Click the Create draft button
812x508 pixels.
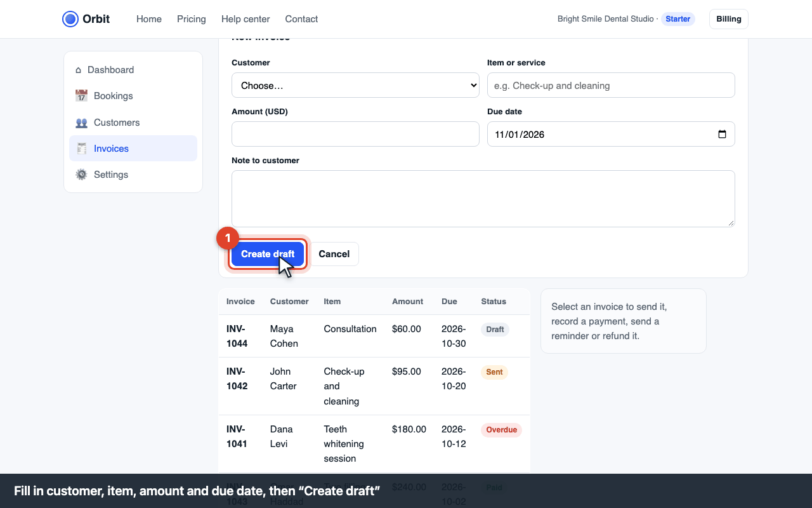tap(268, 254)
